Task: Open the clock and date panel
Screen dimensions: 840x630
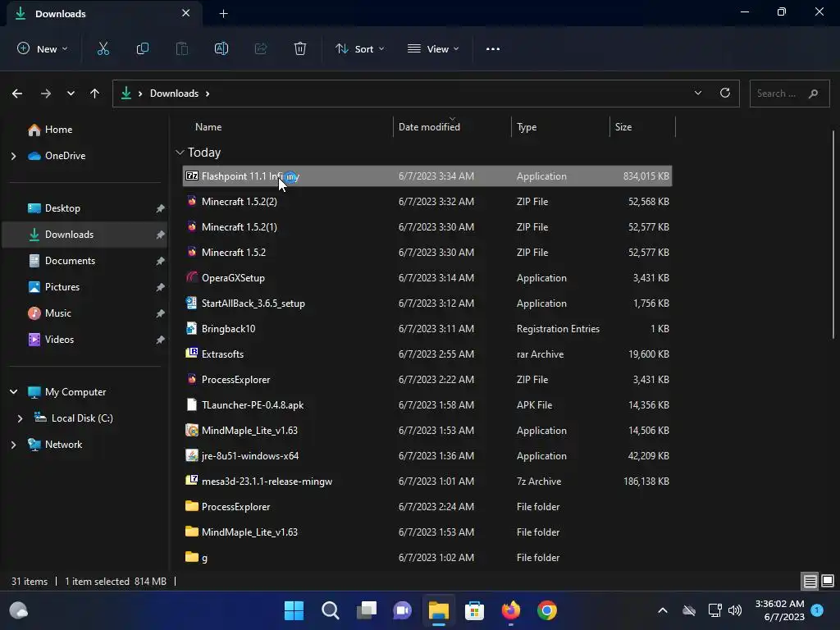Action: coord(780,610)
